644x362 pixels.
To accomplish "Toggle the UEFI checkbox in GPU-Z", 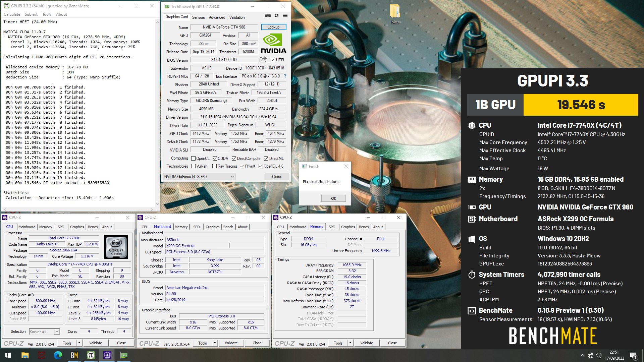I will (x=273, y=60).
